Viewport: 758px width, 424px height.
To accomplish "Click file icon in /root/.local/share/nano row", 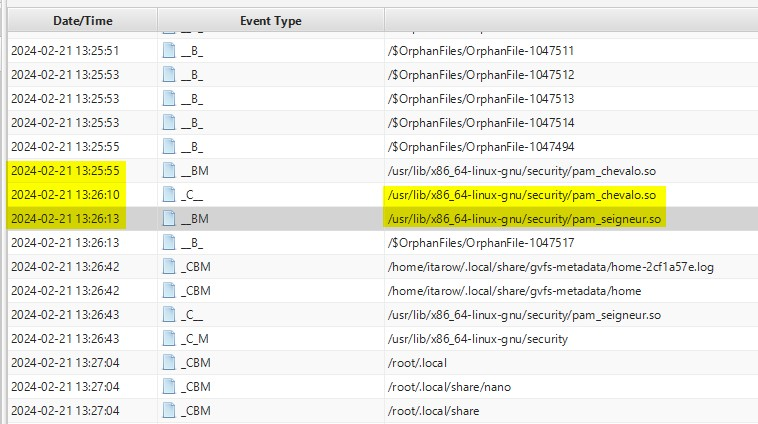I will (x=169, y=386).
